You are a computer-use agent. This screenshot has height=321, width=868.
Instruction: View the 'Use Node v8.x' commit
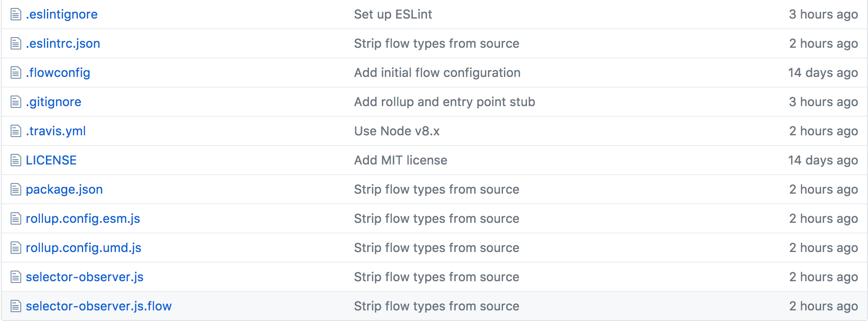tap(397, 131)
